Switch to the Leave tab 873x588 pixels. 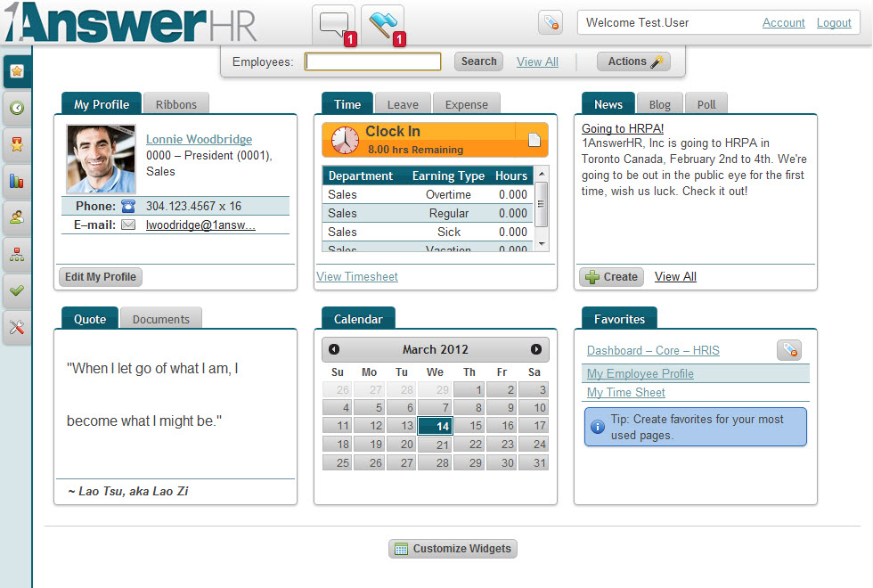point(403,104)
